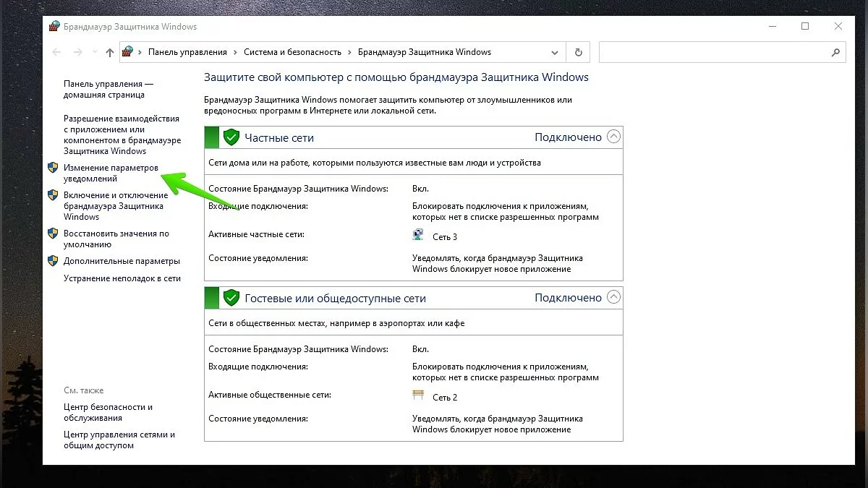
Task: Open Центр безопасности и обслуживания link
Action: [x=108, y=412]
